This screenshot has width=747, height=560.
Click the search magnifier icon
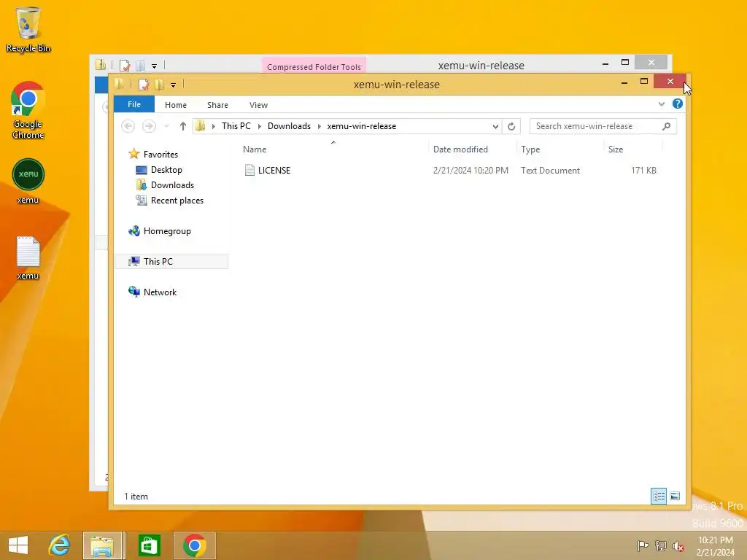[x=667, y=126]
